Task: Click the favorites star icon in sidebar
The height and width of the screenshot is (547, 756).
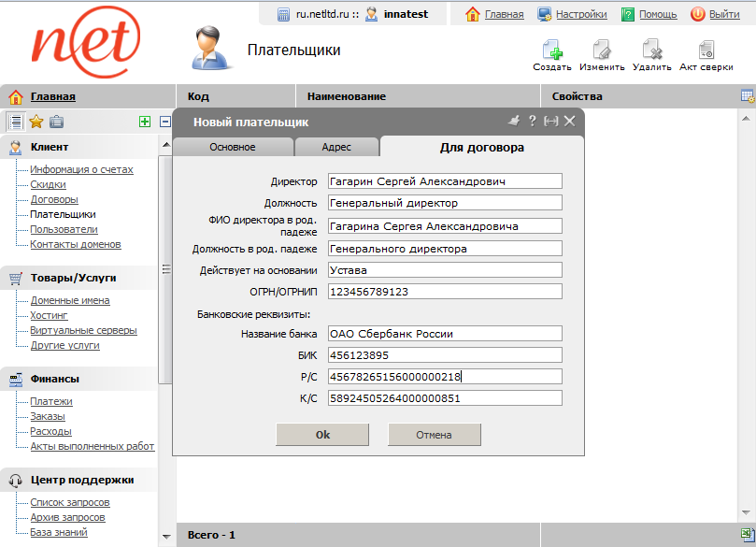Action: click(x=36, y=122)
